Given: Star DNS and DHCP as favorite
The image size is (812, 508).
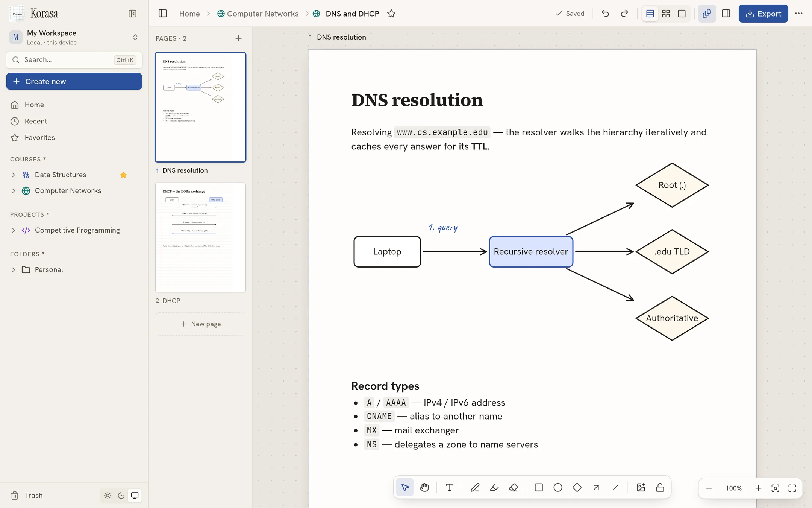Looking at the screenshot, I should tap(391, 14).
